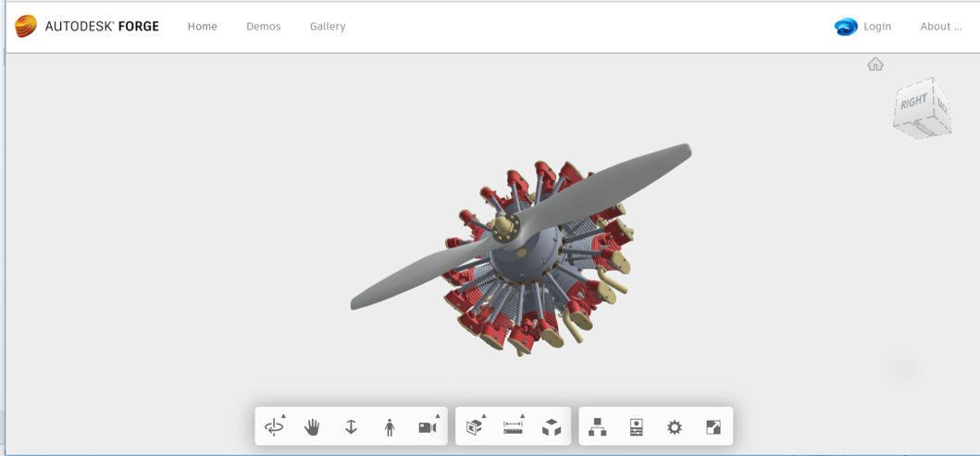Open the Gallery page
The image size is (980, 456).
pos(328,26)
